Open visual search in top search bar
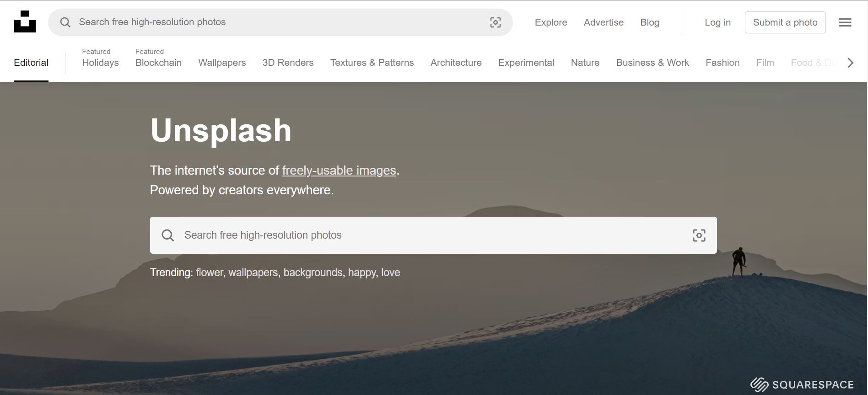Viewport: 868px width, 395px height. tap(495, 22)
